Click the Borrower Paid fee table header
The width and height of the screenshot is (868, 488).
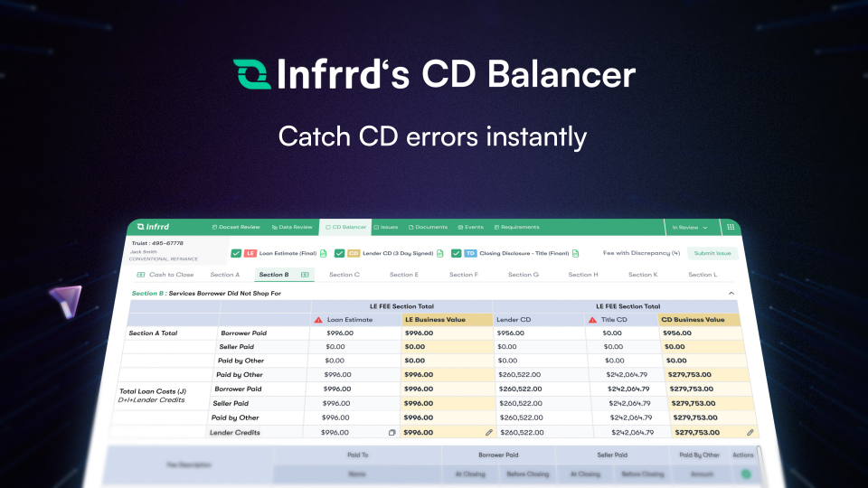point(498,455)
